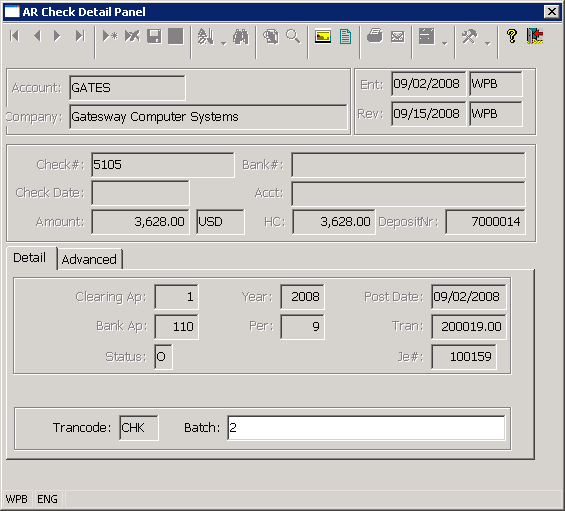The width and height of the screenshot is (565, 511).
Task: Select the Detail tab
Action: point(30,258)
